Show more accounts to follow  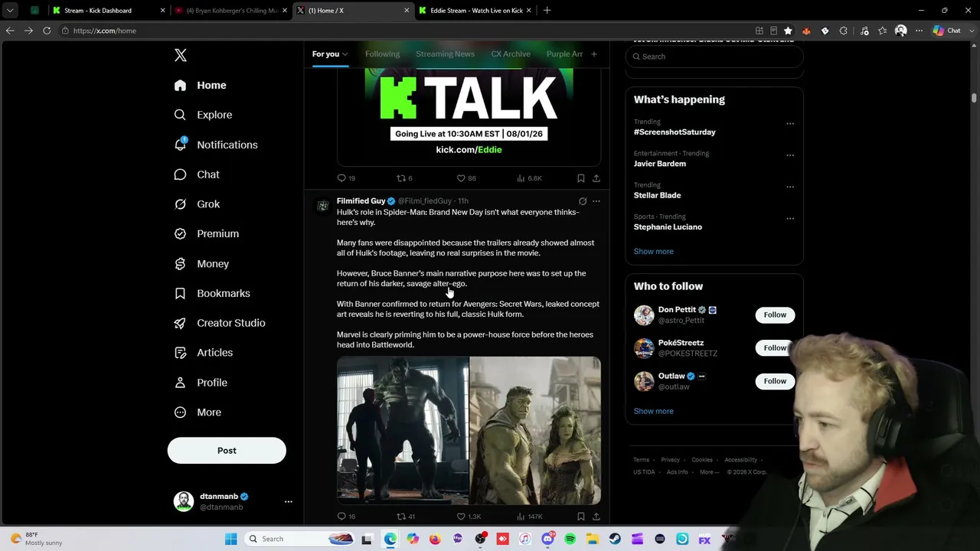tap(653, 411)
